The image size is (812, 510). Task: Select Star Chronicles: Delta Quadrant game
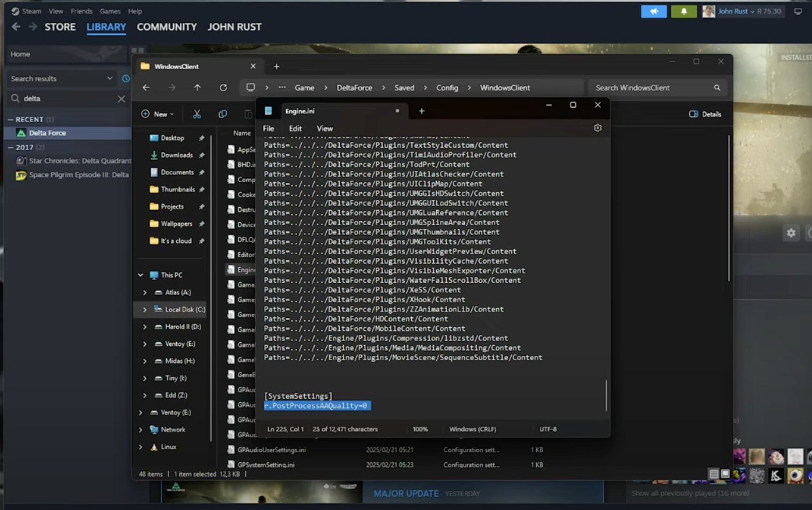click(73, 161)
